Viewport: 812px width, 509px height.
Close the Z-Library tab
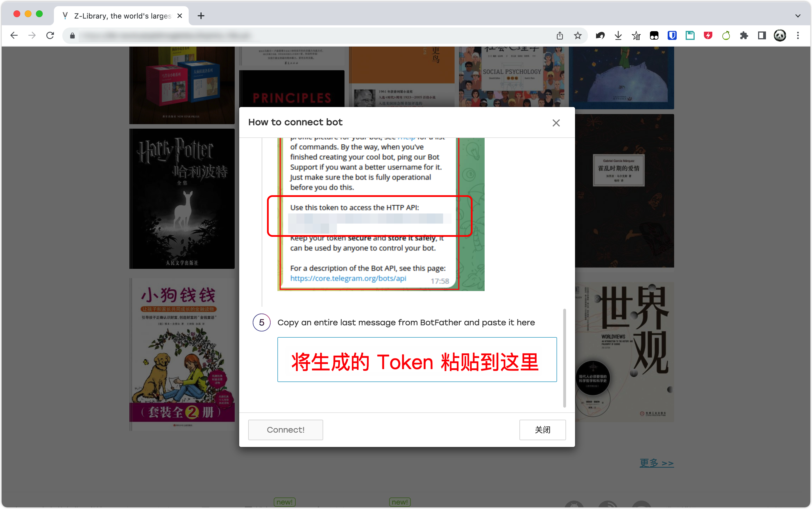pos(180,16)
